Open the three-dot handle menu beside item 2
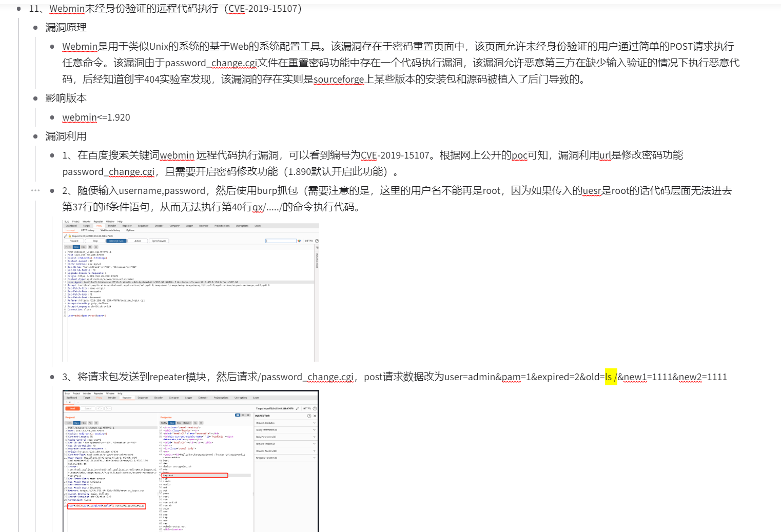 click(35, 190)
